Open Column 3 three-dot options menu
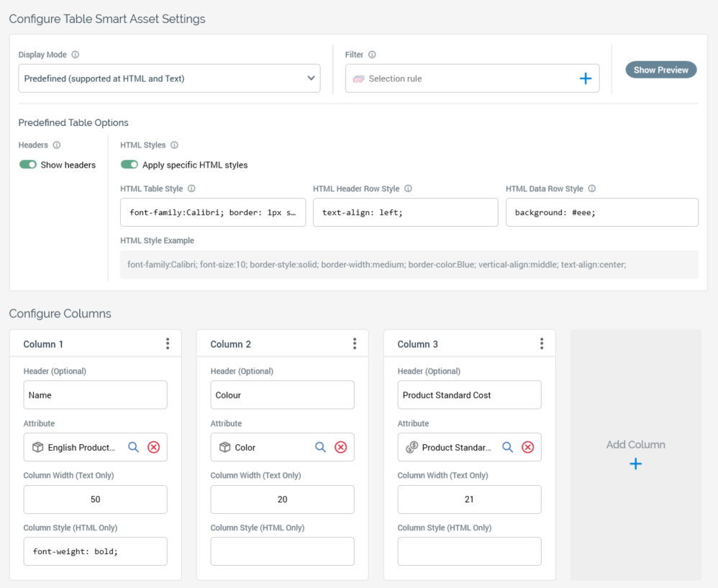The image size is (718, 588). [542, 344]
